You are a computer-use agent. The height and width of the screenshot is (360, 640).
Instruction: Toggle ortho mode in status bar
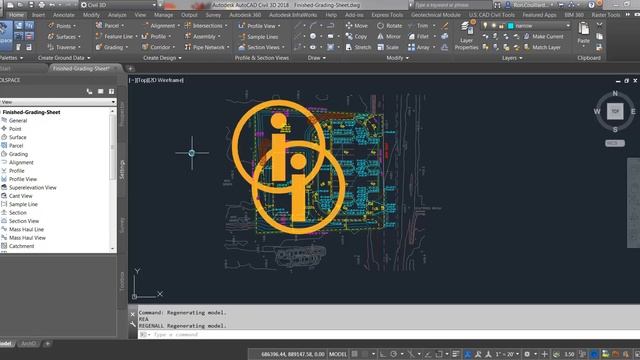coord(382,354)
